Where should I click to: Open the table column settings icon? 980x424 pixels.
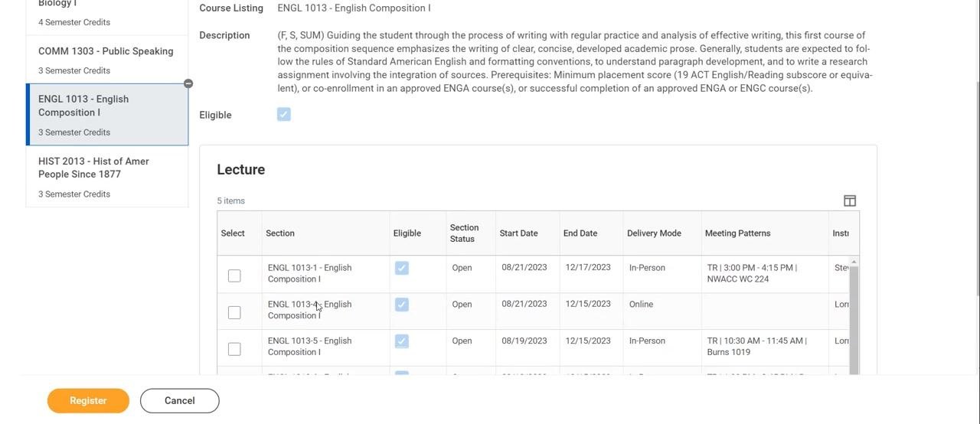(x=850, y=201)
